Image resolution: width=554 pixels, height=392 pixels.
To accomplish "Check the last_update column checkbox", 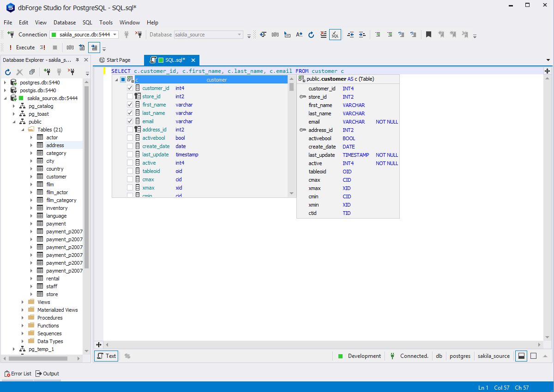I will [130, 154].
